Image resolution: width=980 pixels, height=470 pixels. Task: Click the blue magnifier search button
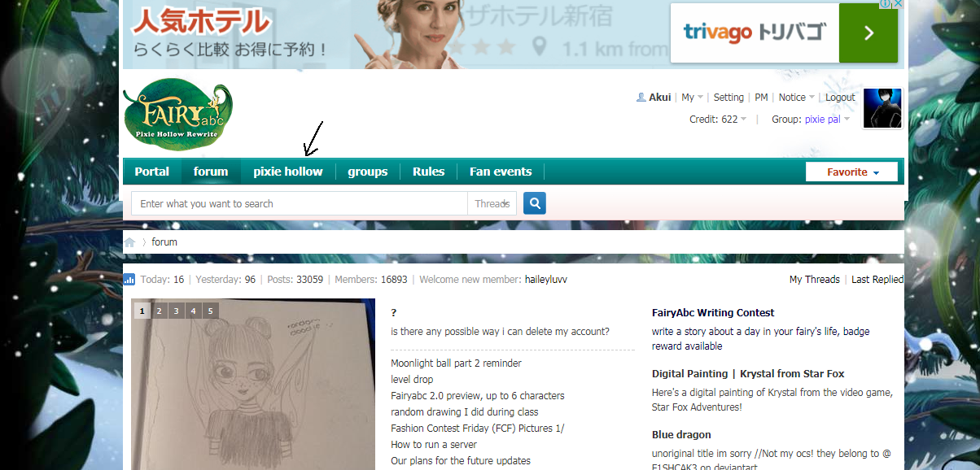[534, 203]
